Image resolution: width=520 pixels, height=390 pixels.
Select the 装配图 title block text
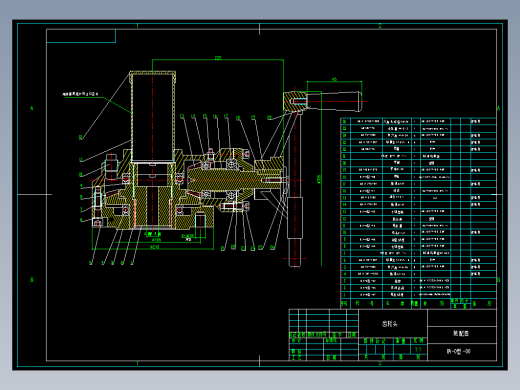pos(461,333)
